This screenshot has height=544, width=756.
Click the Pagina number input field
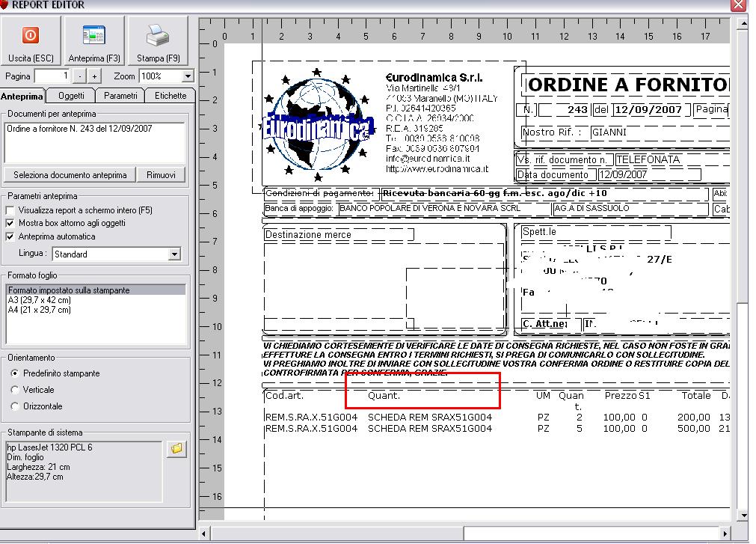tap(51, 76)
